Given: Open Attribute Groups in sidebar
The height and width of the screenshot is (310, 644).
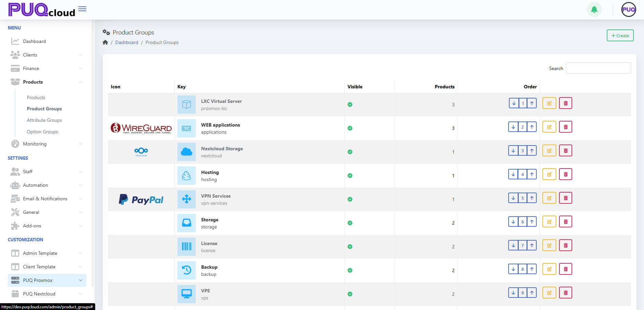Looking at the screenshot, I should tap(44, 120).
